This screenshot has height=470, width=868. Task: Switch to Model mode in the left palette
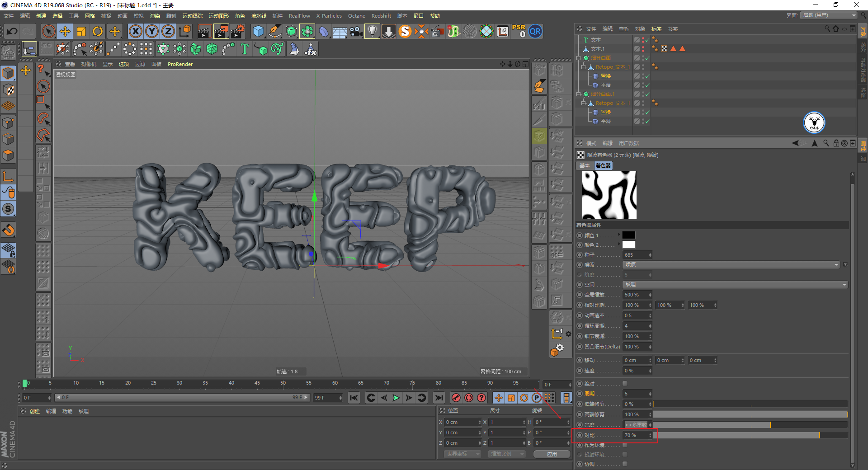(8, 73)
